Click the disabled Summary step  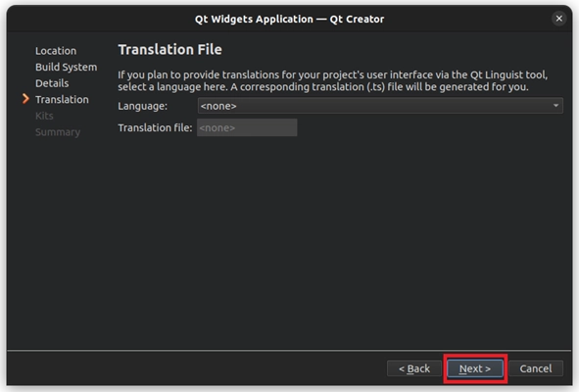pos(58,132)
